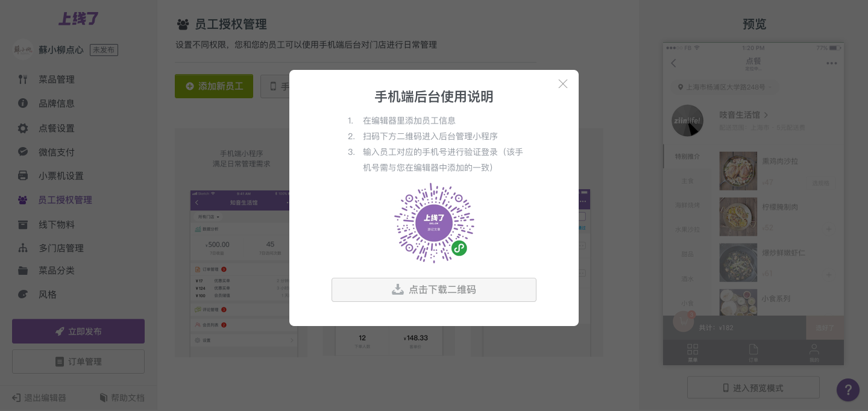Click the back arrow in the preview phone
The image size is (868, 411).
click(x=674, y=63)
